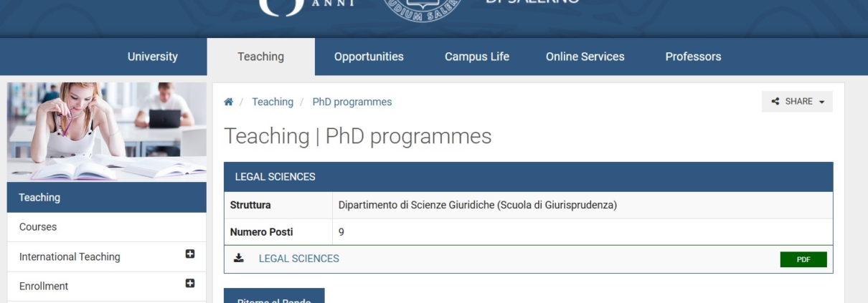
Task: Open the University menu
Action: click(x=153, y=57)
